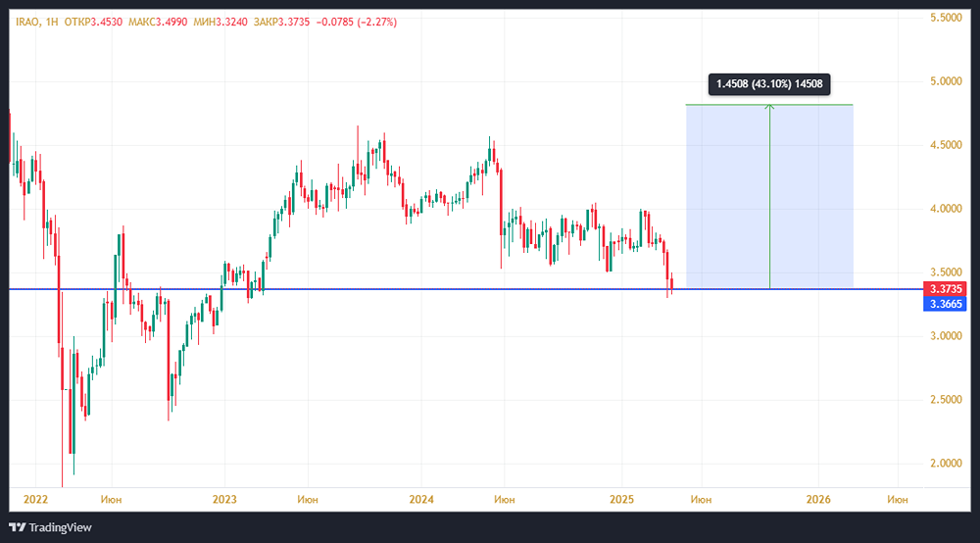Select the 2025 label on time axis
The height and width of the screenshot is (543, 980).
[622, 500]
